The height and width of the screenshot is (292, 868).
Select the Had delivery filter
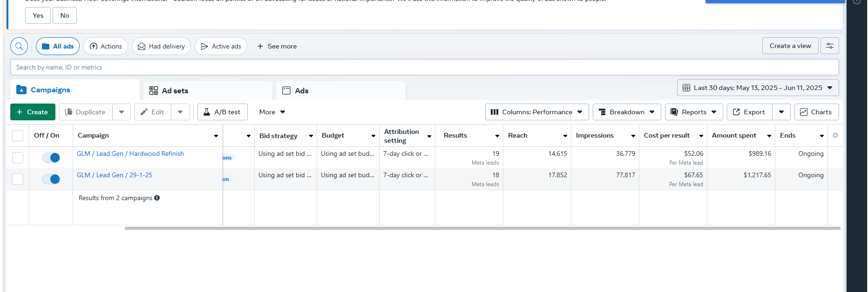pos(161,46)
